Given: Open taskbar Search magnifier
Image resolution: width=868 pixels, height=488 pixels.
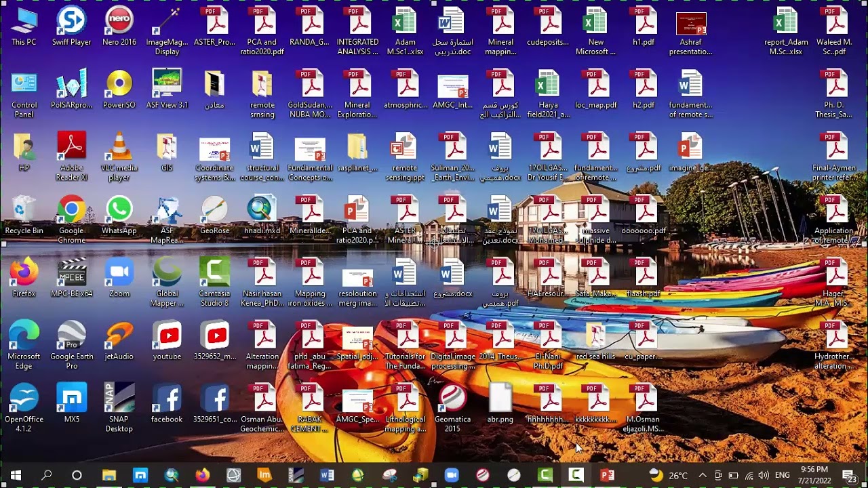Looking at the screenshot, I should 46,475.
